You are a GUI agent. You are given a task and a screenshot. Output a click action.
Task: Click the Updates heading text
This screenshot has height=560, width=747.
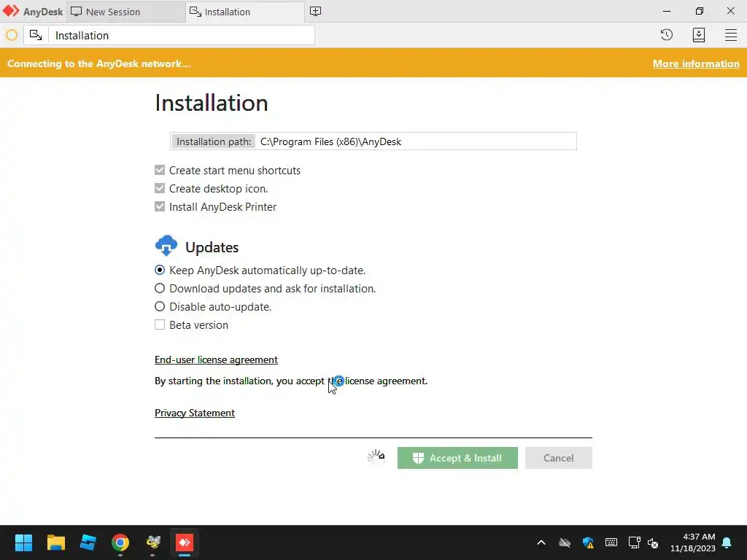(x=212, y=247)
